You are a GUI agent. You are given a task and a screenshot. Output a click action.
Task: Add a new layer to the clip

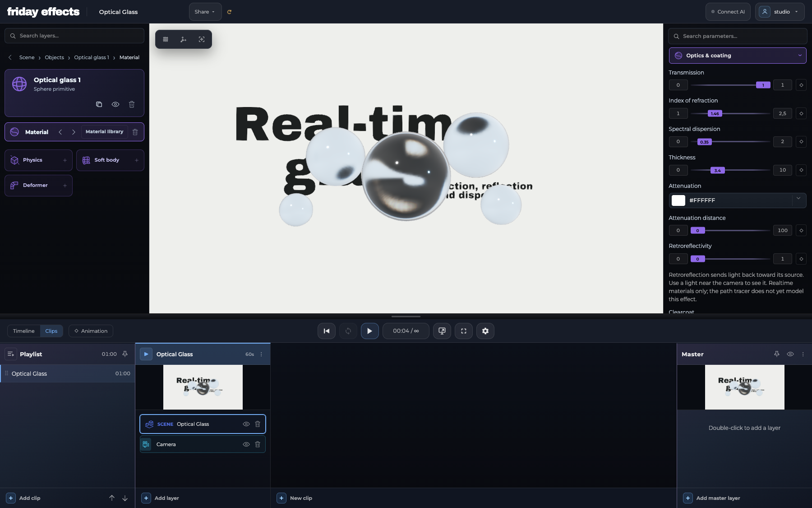161,498
